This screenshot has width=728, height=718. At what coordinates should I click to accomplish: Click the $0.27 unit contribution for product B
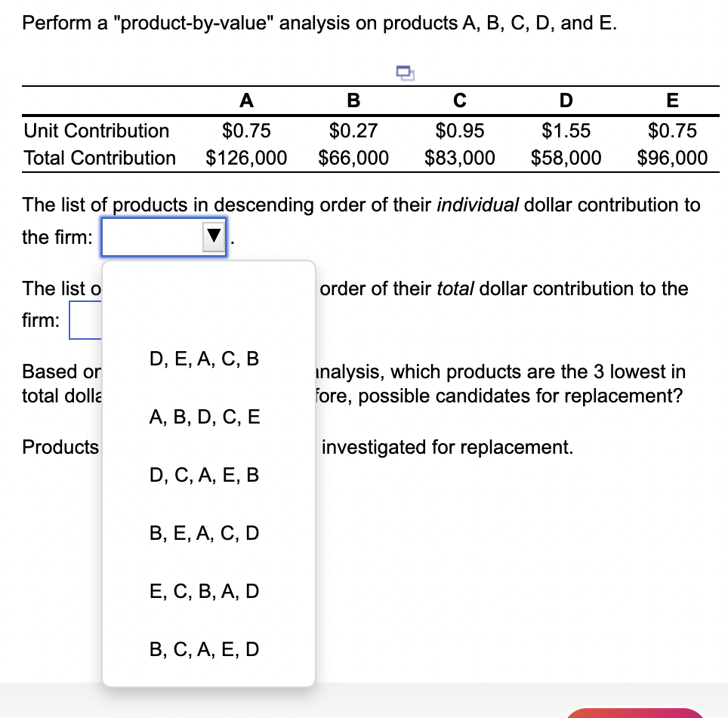353,130
